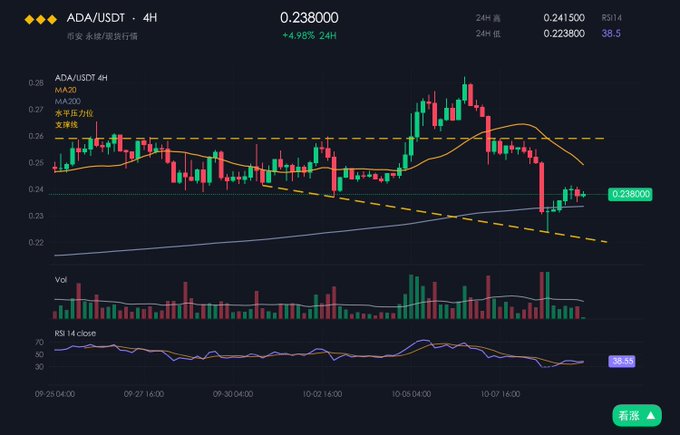The width and height of the screenshot is (680, 435).
Task: Click the 0.28 price axis label
Action: 36,83
